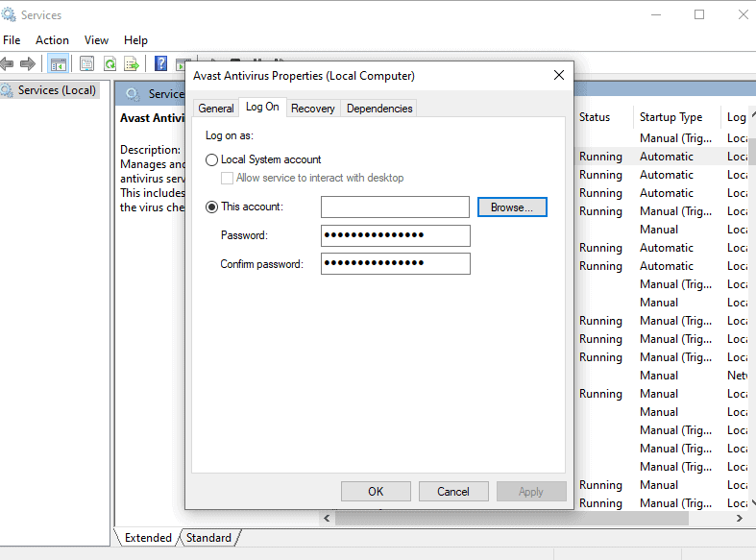Click the Export List toolbar icon
Screen dimensions: 756x560
click(132, 63)
